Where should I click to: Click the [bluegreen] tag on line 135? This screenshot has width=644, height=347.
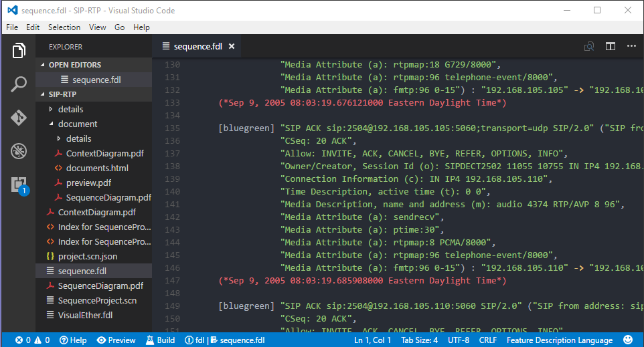click(246, 128)
